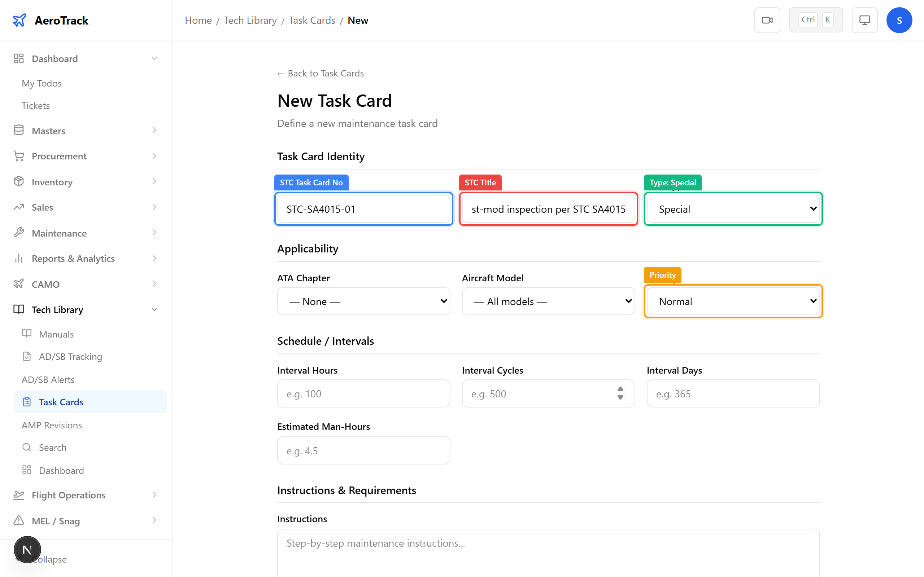Open the ATA Chapter dropdown
Viewport: 924px width, 577px height.
point(363,301)
